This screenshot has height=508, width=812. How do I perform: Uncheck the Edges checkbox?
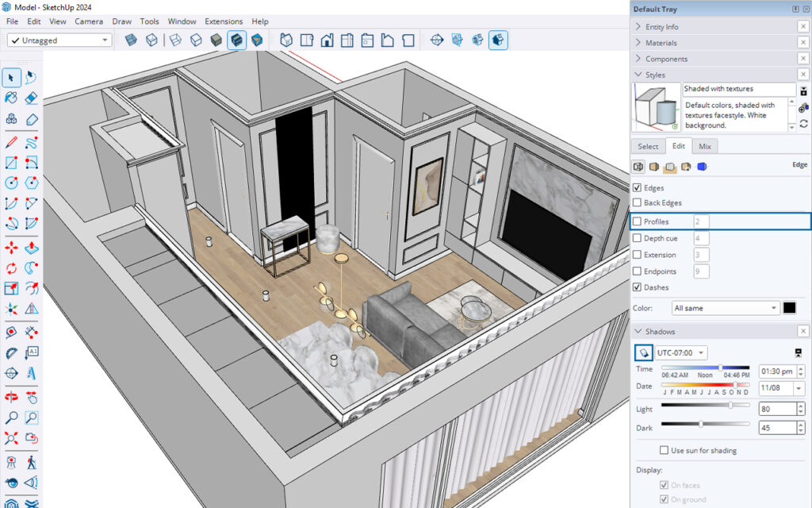point(638,188)
